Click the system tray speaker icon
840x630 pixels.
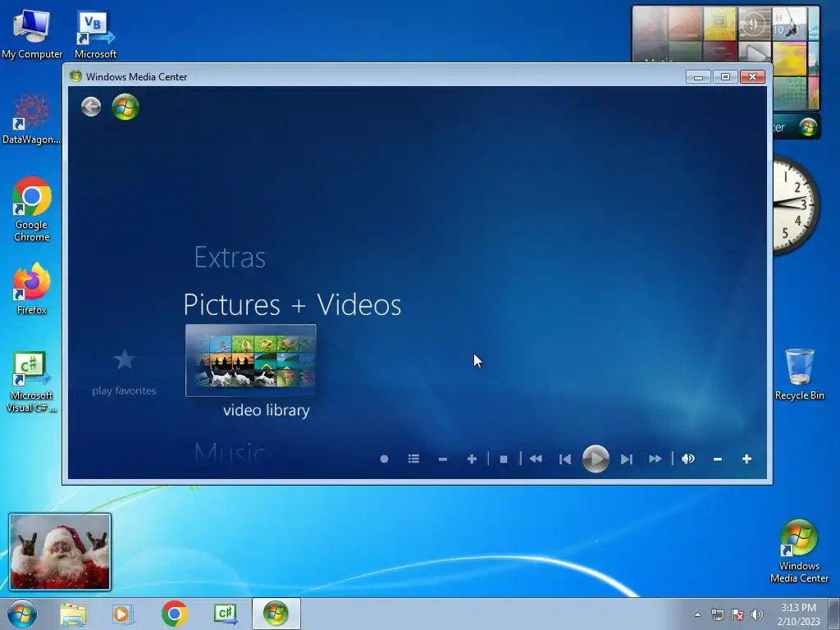click(x=756, y=614)
